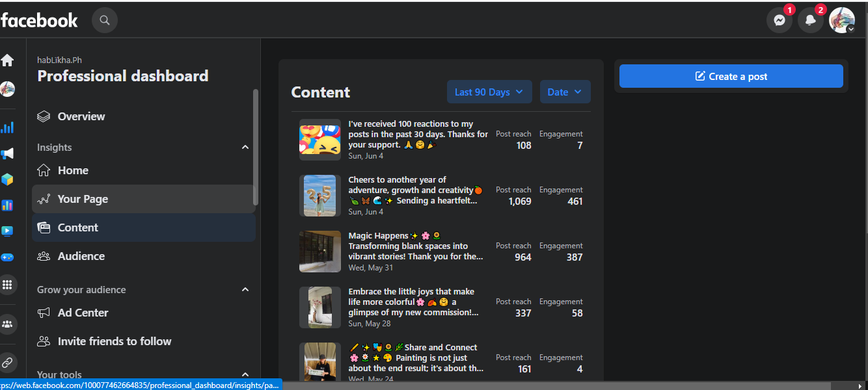Open the colored bar chart Ads Manager shortcut
Screen dimensions: 868x390
tap(7, 205)
